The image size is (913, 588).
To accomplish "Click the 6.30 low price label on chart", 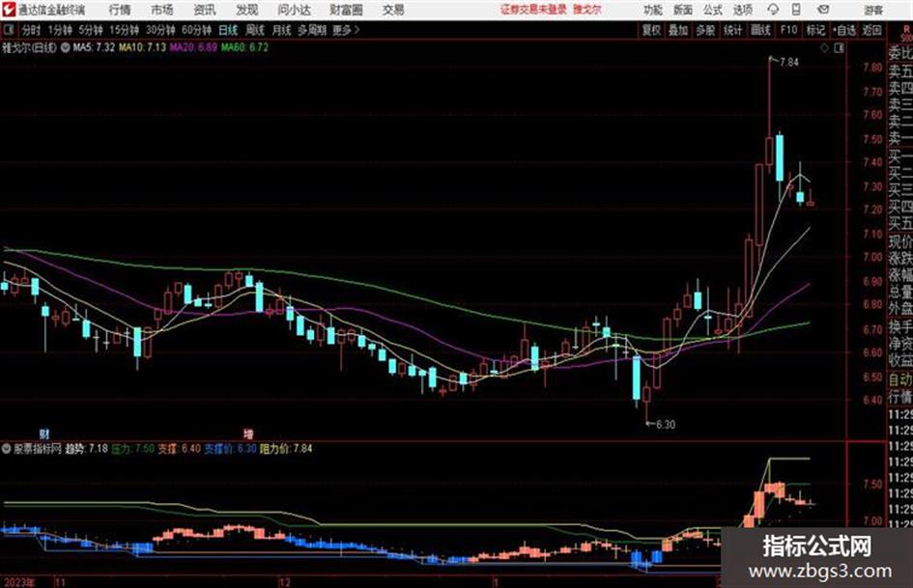I will 666,425.
